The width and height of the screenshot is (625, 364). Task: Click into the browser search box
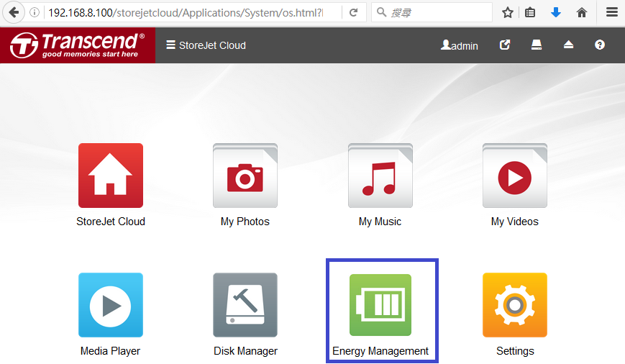pos(432,13)
